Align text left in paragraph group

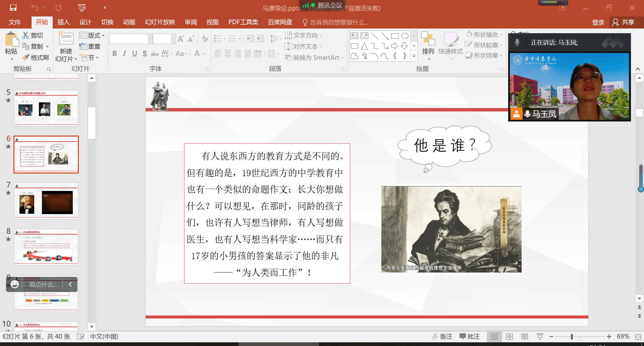pyautogui.click(x=217, y=54)
